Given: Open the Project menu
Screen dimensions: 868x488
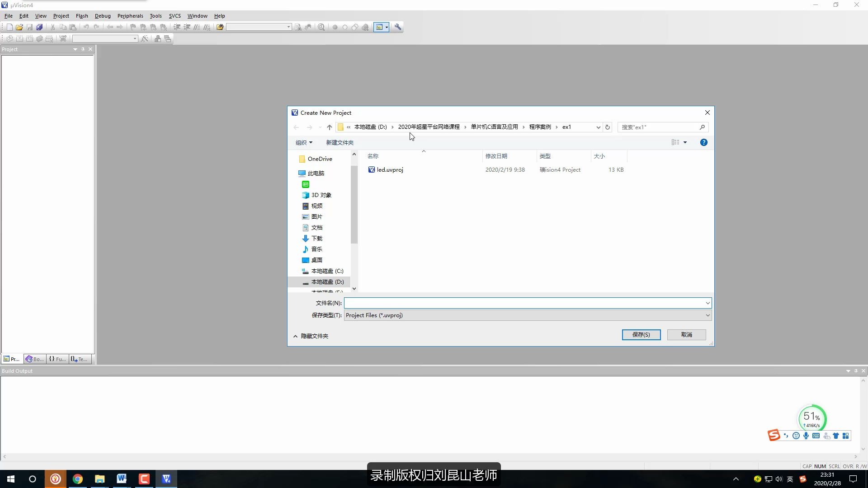Looking at the screenshot, I should (61, 16).
